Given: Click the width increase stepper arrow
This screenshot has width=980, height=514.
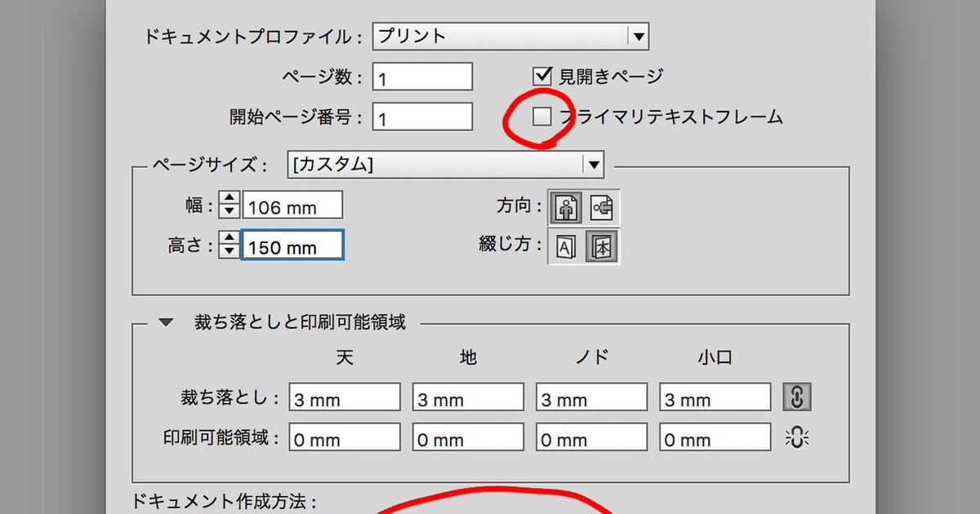Looking at the screenshot, I should [x=230, y=199].
